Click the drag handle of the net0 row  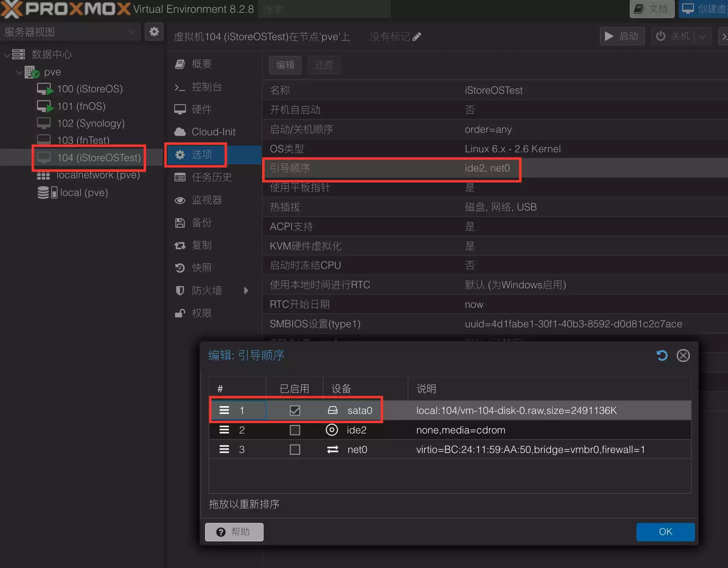(224, 449)
